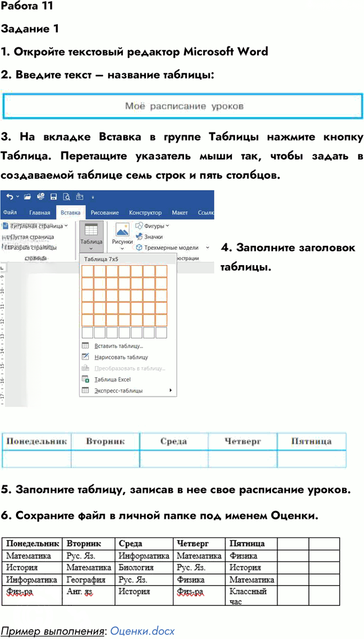
Task: Click Четверг header in the blue-bordered table
Action: [x=243, y=442]
